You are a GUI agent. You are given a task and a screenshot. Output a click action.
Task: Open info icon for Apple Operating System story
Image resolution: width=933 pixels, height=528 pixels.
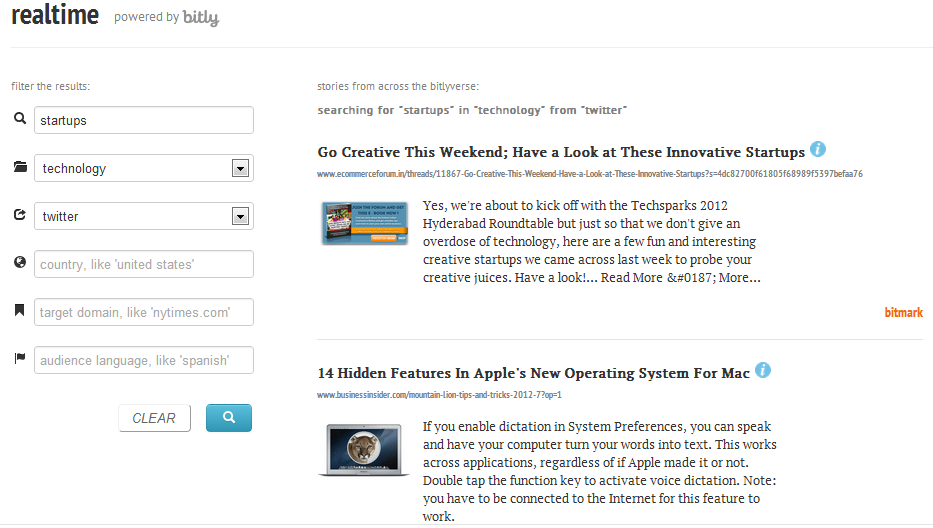(763, 371)
